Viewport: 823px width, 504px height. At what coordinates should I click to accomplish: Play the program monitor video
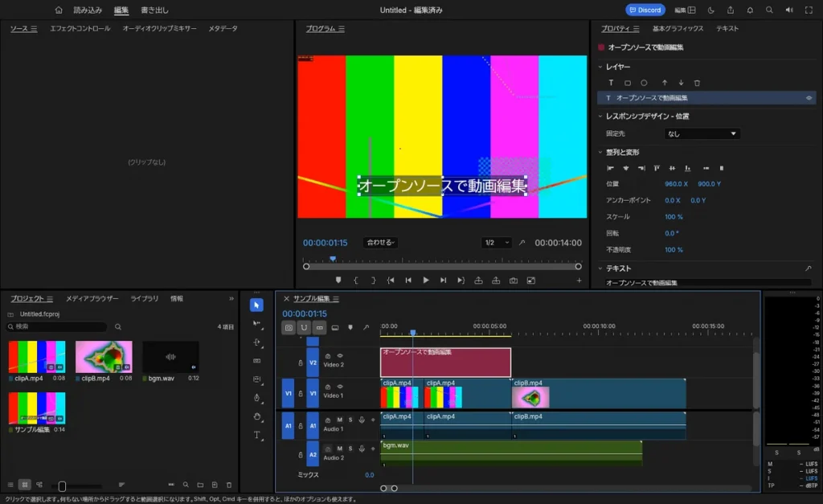426,281
